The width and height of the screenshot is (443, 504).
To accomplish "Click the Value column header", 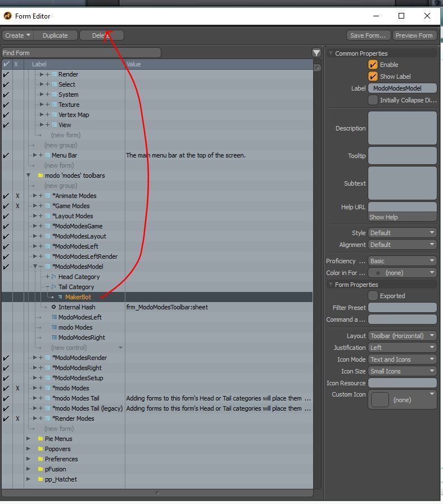I will [219, 64].
